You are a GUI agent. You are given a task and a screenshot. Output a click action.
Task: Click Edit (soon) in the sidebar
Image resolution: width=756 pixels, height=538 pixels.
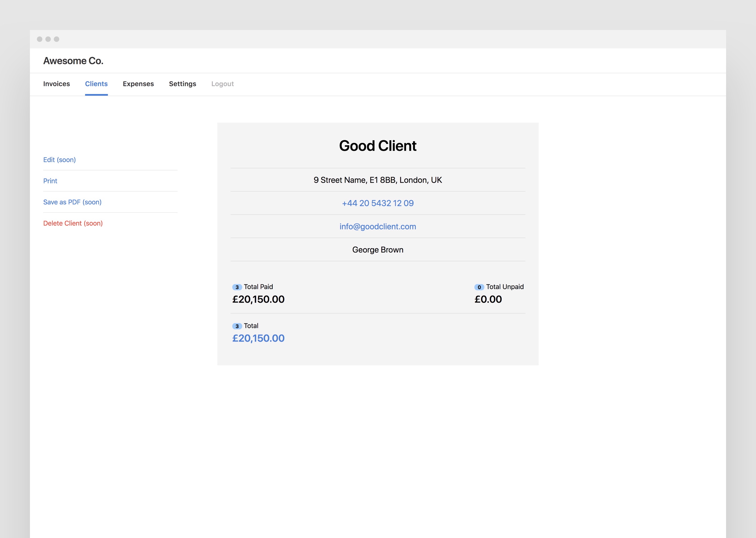coord(60,160)
